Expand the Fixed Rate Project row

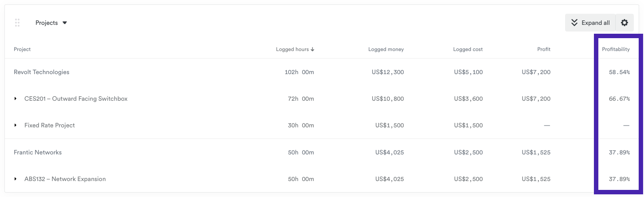point(16,126)
